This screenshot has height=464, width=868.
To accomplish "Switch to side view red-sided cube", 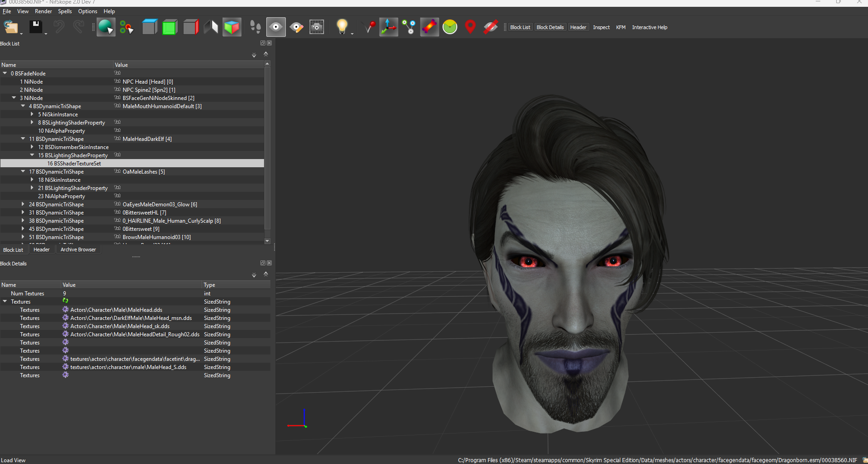I will click(191, 27).
